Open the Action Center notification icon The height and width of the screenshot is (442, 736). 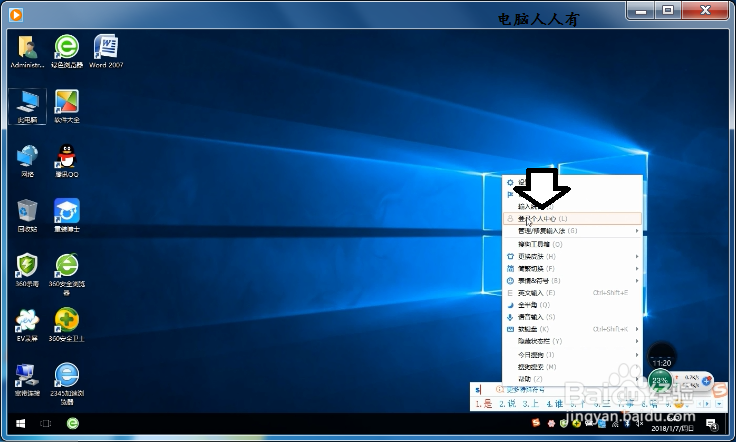click(x=712, y=424)
